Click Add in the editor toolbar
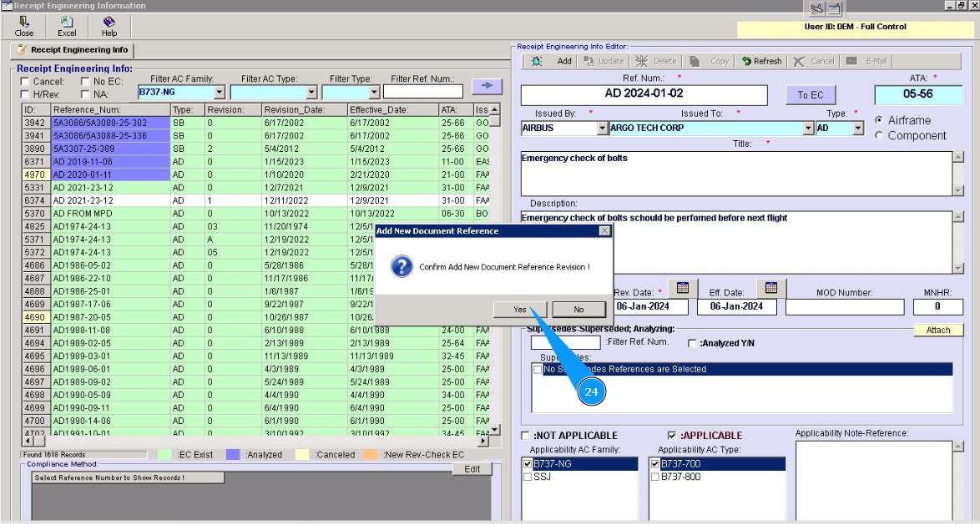980x525 pixels. 564,61
